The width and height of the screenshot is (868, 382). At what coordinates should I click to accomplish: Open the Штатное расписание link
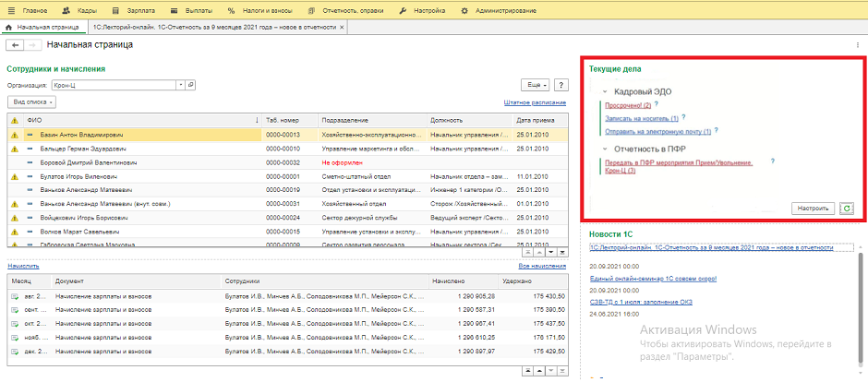pyautogui.click(x=535, y=102)
